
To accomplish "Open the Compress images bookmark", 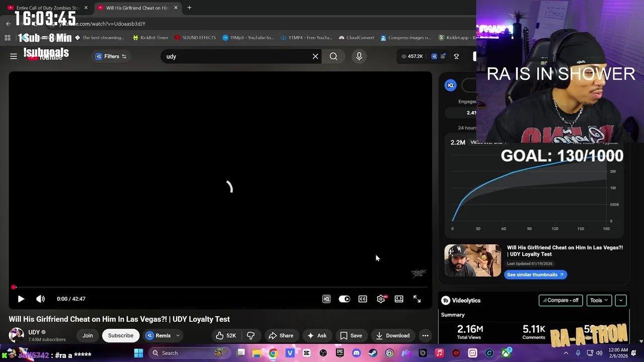I will [406, 38].
